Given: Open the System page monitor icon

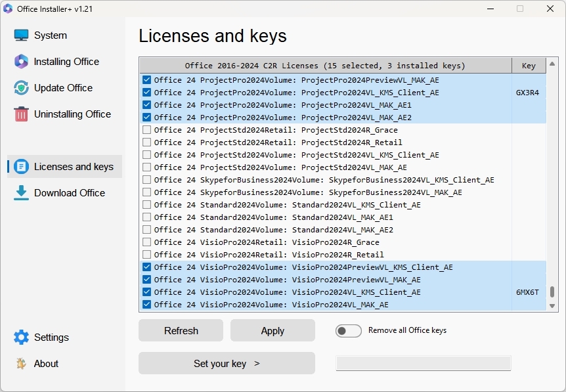Looking at the screenshot, I should click(21, 35).
